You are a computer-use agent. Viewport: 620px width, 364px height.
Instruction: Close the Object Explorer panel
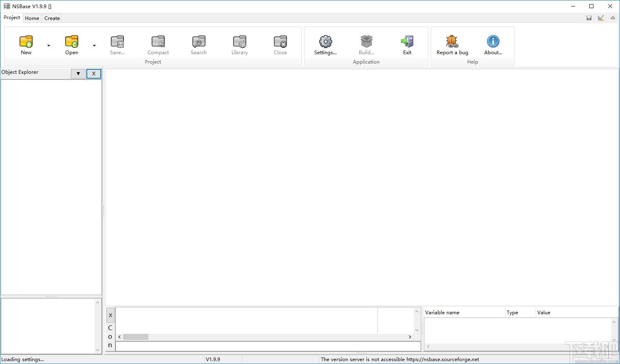(94, 74)
